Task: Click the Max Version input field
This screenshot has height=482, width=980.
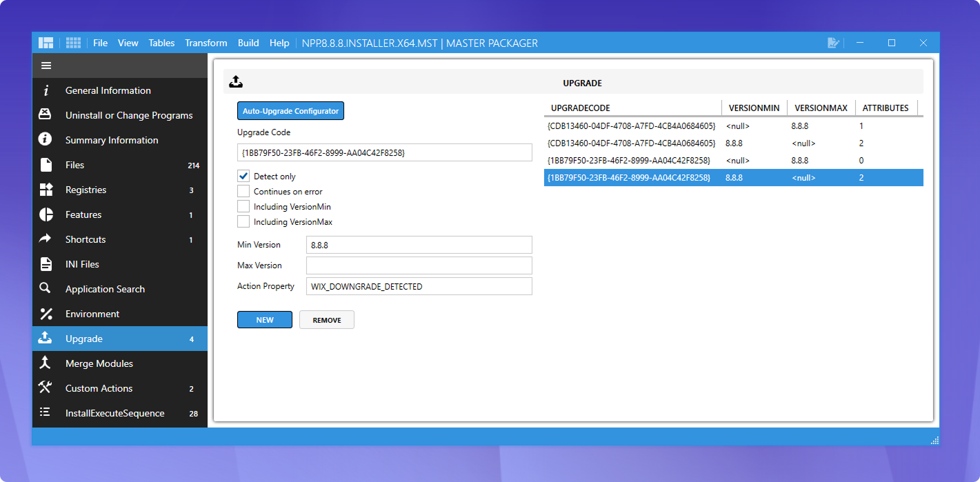Action: click(x=419, y=265)
